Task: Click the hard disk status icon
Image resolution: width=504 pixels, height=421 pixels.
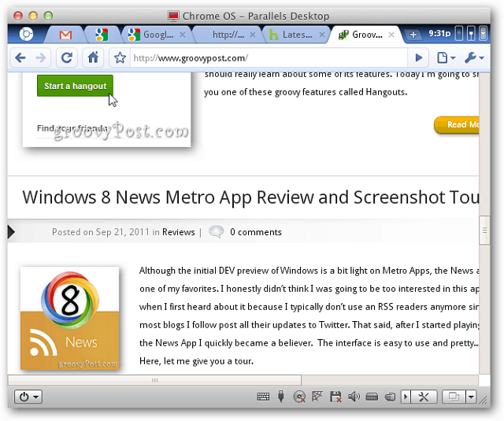Action: pyautogui.click(x=372, y=397)
